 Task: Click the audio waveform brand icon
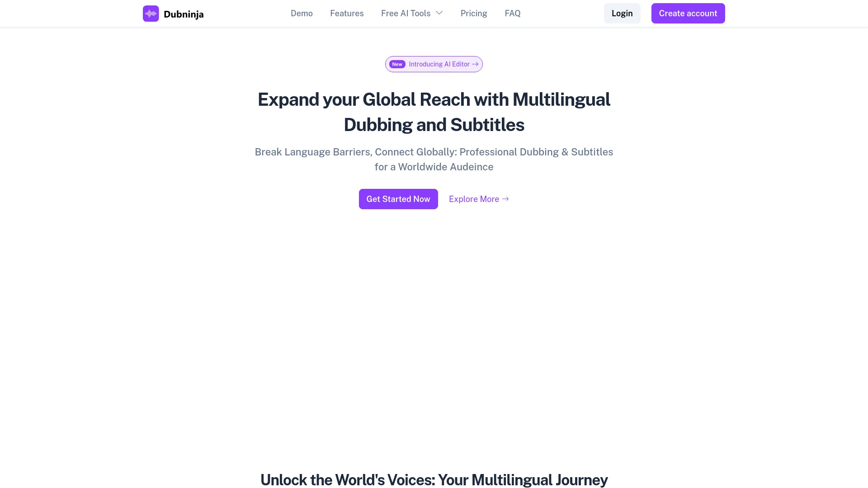[151, 13]
